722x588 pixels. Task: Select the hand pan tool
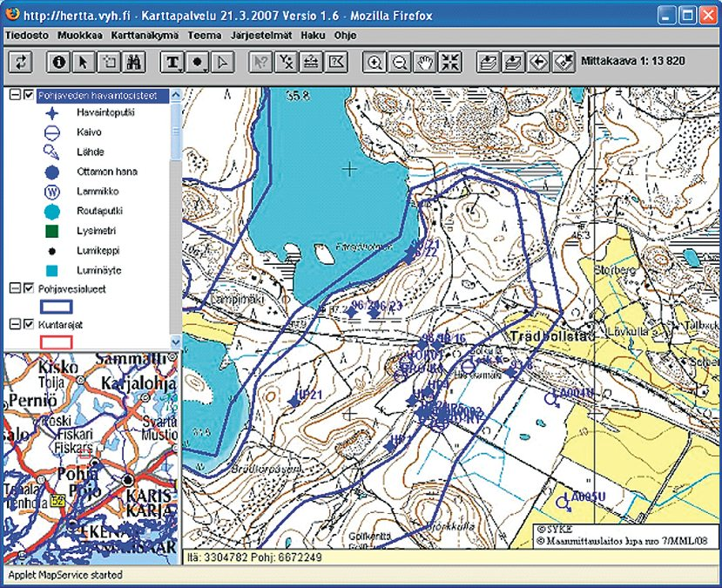(424, 62)
